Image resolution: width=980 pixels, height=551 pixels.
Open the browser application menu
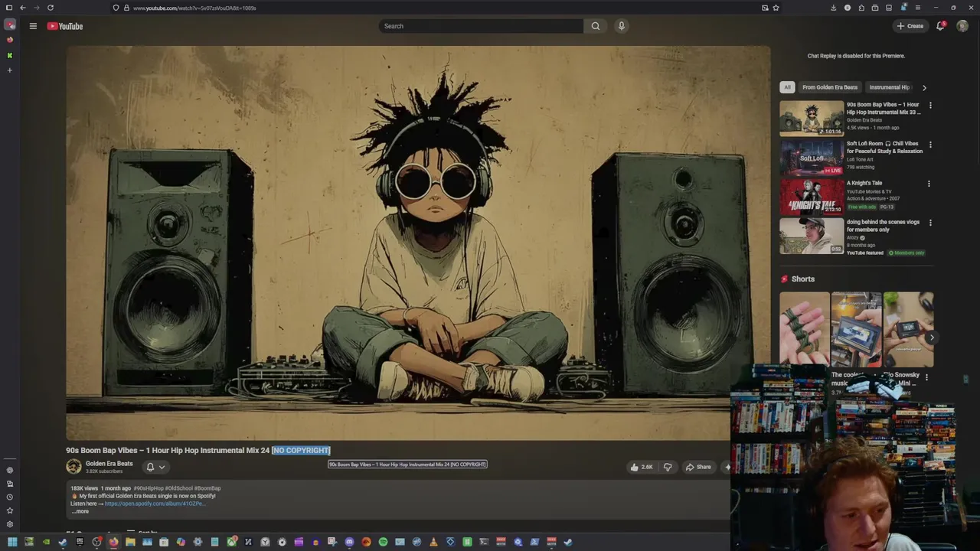pos(917,8)
